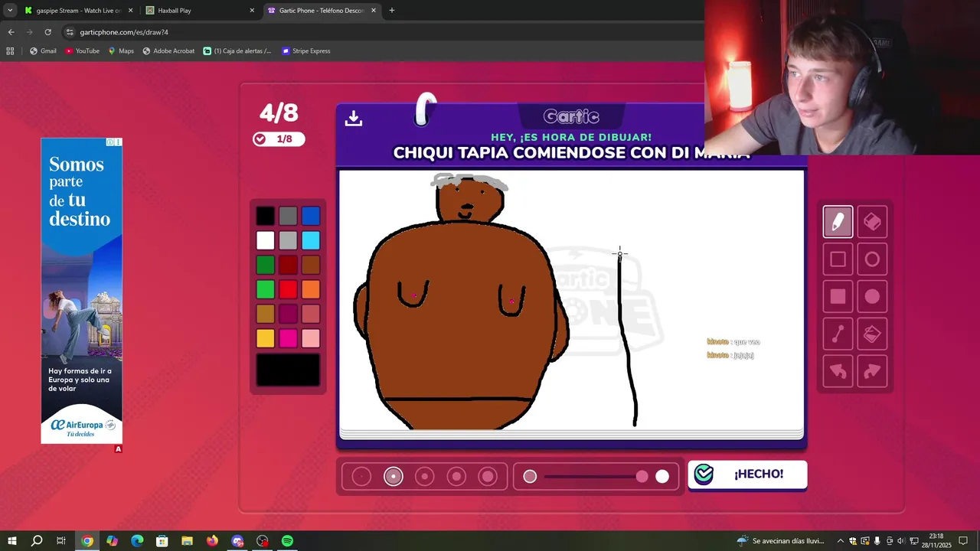Click the volume icon in system tray

pyautogui.click(x=901, y=541)
